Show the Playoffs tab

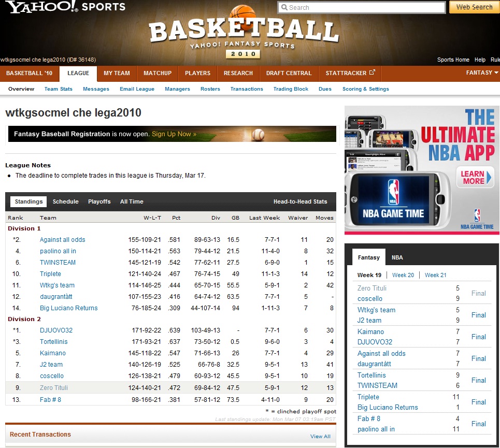(x=99, y=201)
